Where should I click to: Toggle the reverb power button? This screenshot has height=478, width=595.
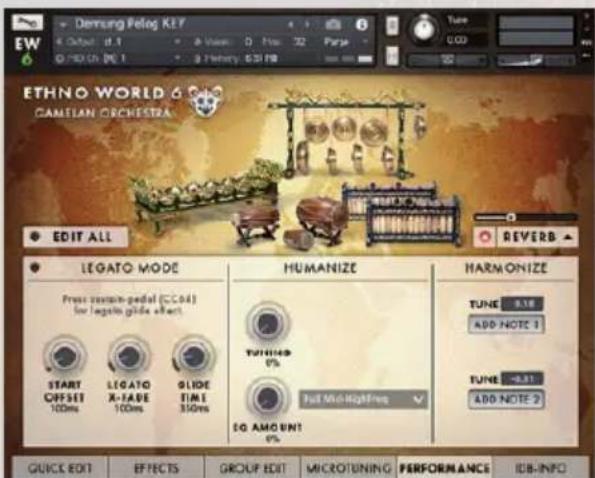(x=485, y=237)
